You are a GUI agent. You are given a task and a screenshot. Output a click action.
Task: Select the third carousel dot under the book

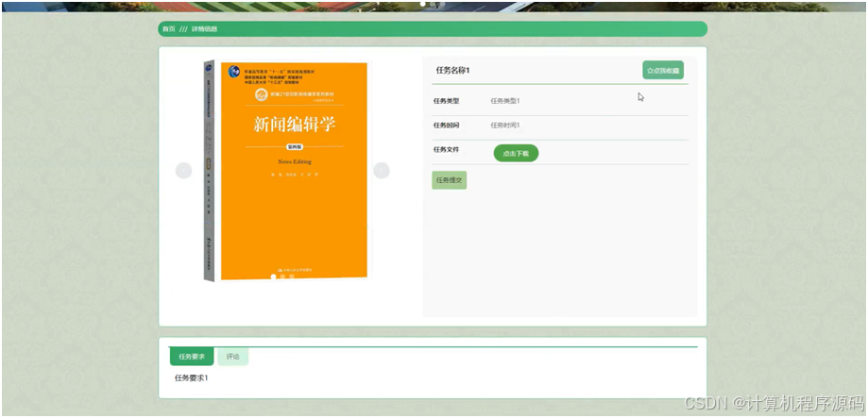tap(291, 276)
